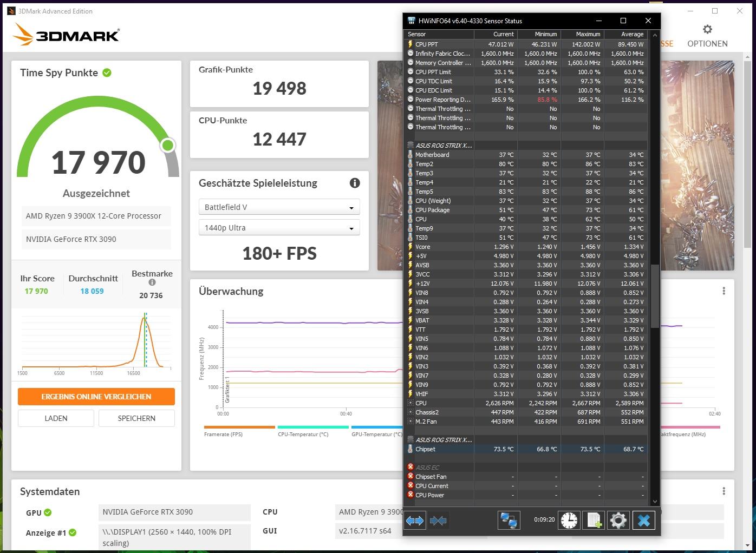Click the 3DMARK logo

[66, 35]
